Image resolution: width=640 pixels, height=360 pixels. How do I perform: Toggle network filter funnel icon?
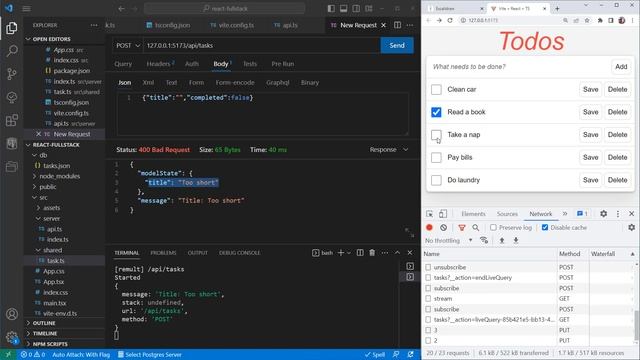coord(462,227)
